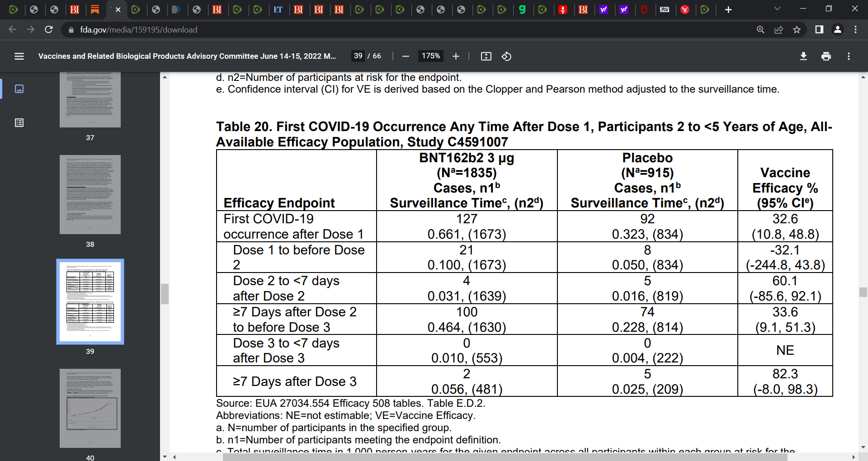This screenshot has height=461, width=868.
Task: Open PDF viewer more actions menu
Action: coord(849,56)
